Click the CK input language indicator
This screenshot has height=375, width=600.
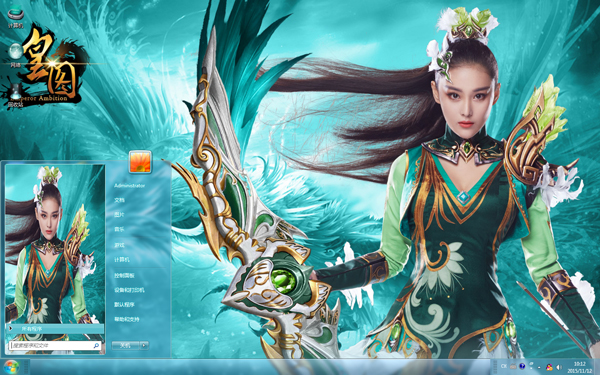click(x=504, y=366)
